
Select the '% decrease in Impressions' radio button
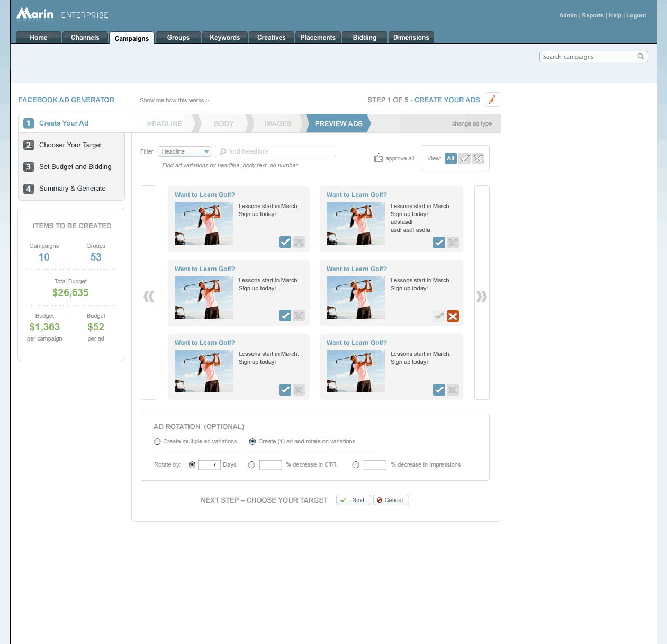pos(356,465)
